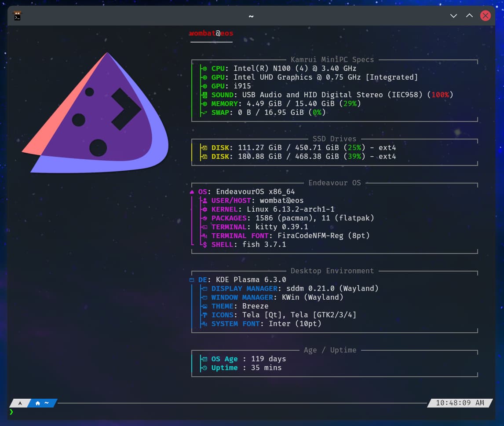Click the disk icon for 180.88 GiB drive
The width and height of the screenshot is (504, 426).
click(205, 157)
